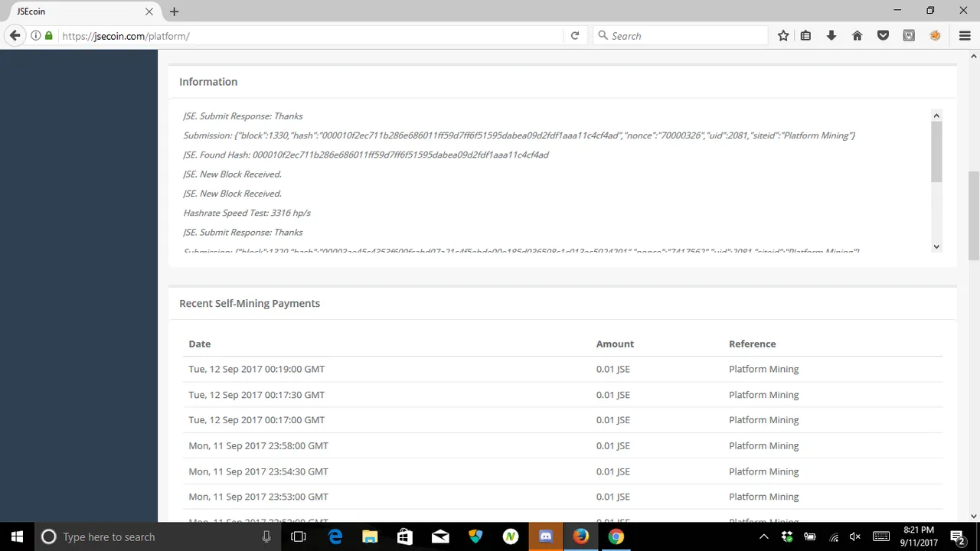
Task: Select the JSEcoin browser tab
Action: (83, 11)
